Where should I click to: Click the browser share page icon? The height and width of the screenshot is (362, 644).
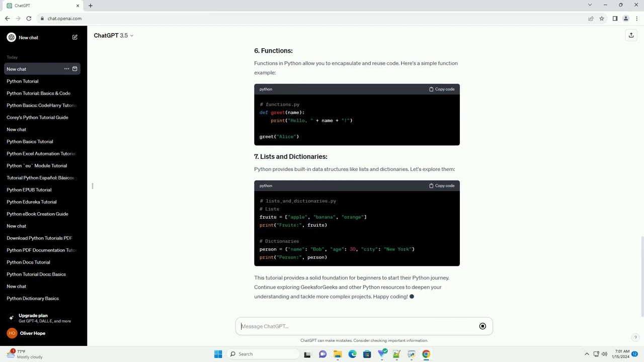(x=591, y=19)
